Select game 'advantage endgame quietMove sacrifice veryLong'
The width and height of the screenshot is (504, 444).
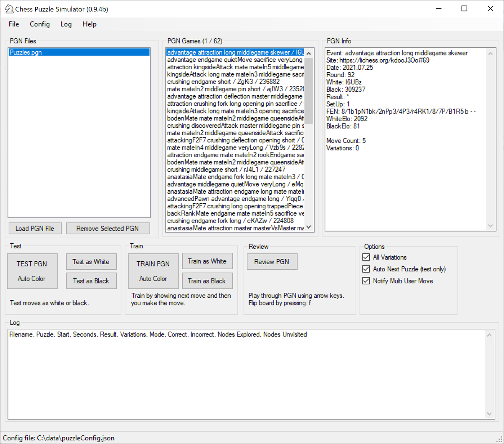[235, 60]
